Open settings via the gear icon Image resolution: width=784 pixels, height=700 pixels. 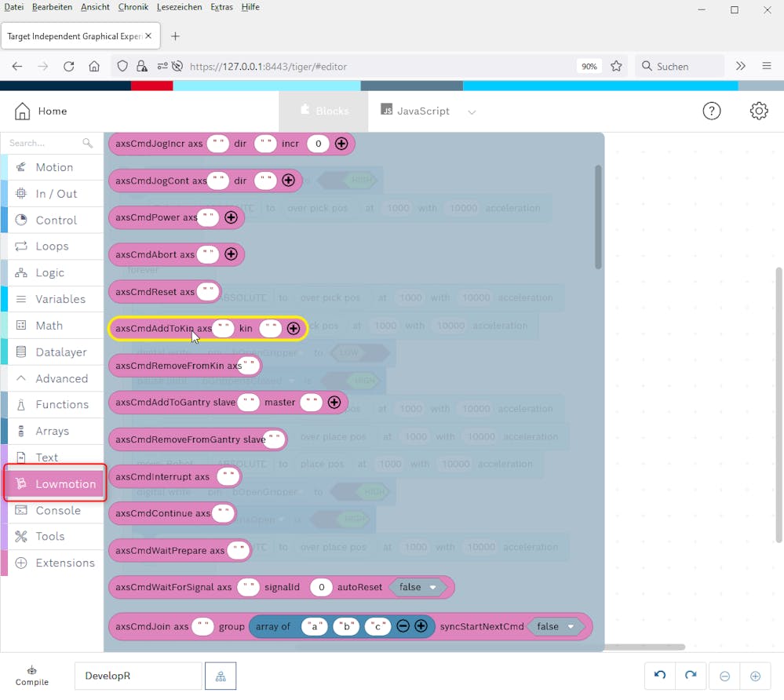(758, 111)
